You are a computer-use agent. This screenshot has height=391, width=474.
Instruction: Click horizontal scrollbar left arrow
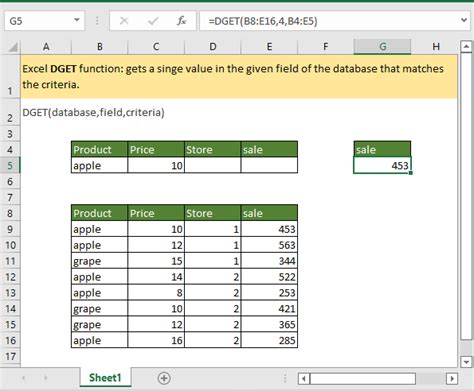tap(303, 378)
